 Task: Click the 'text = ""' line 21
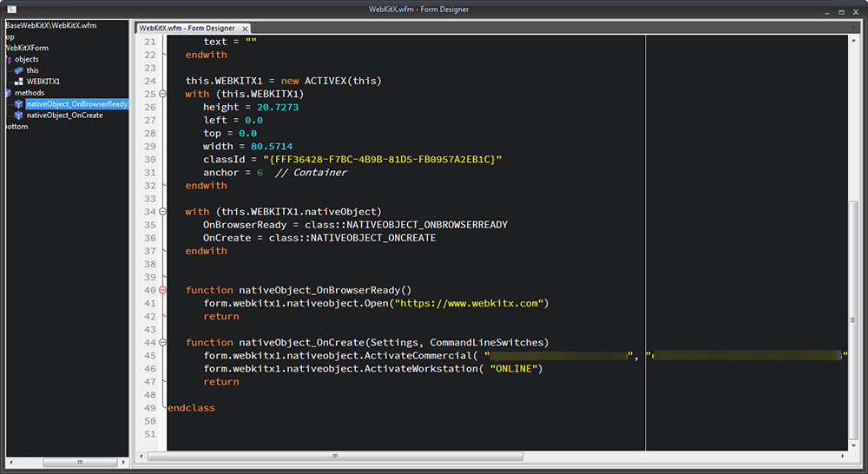point(230,42)
